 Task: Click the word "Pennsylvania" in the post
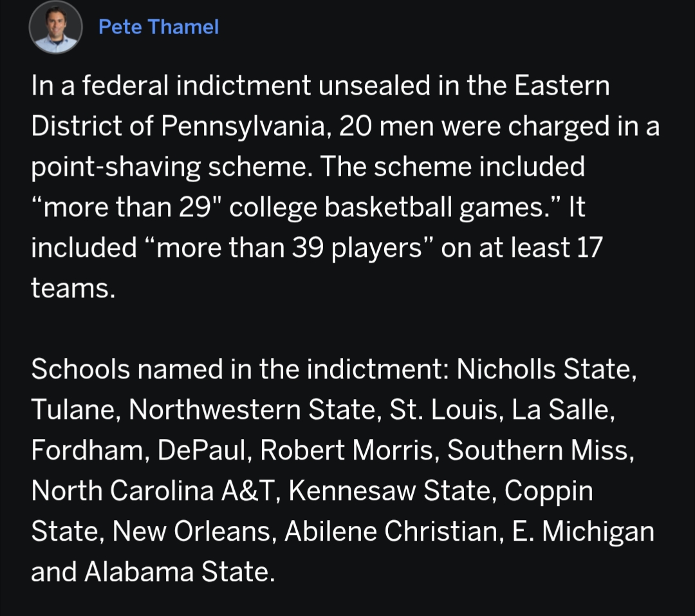tap(245, 126)
